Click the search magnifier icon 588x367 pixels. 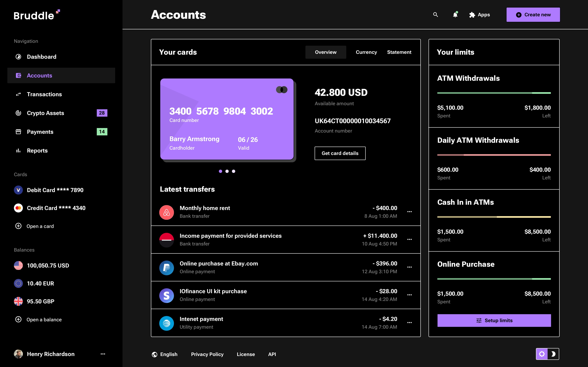pos(435,14)
